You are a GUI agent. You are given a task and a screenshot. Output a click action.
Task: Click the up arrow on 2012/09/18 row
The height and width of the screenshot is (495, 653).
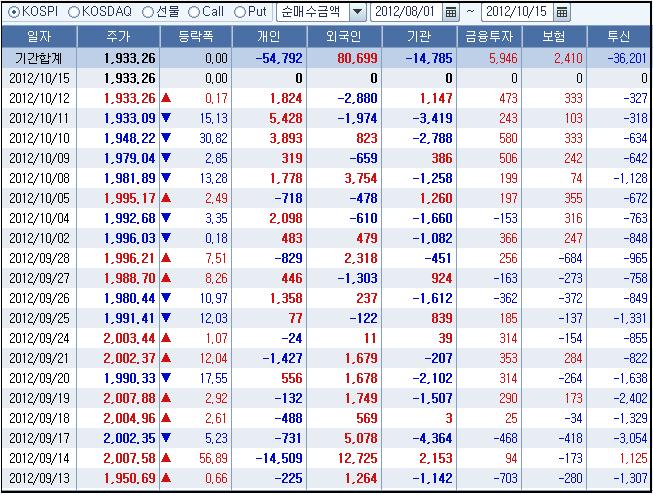[x=166, y=418]
